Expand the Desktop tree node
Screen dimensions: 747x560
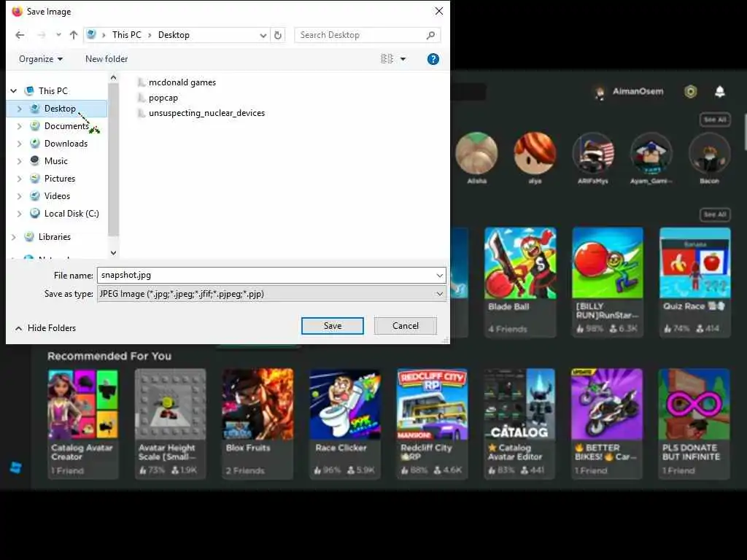click(x=19, y=109)
